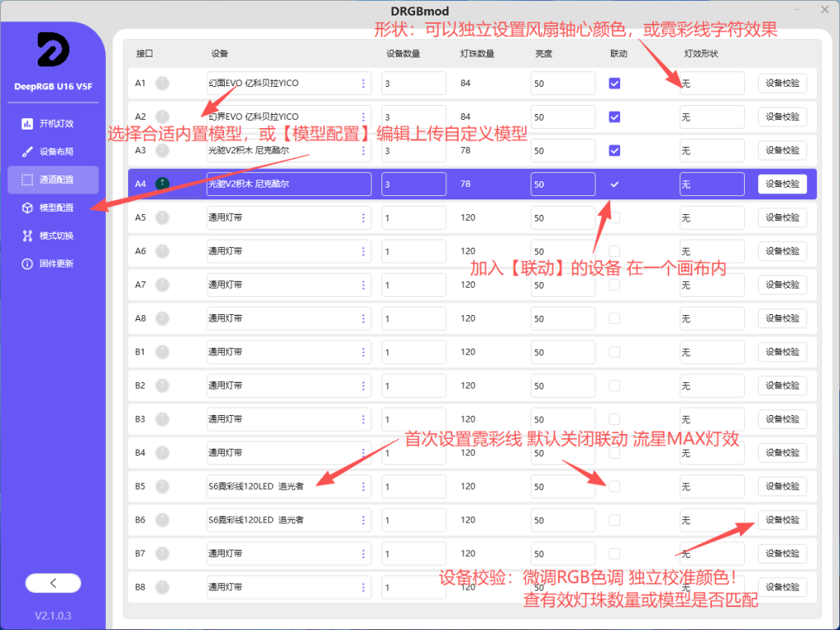Expand device options dots on row A6
This screenshot has width=840, height=630.
coord(363,251)
